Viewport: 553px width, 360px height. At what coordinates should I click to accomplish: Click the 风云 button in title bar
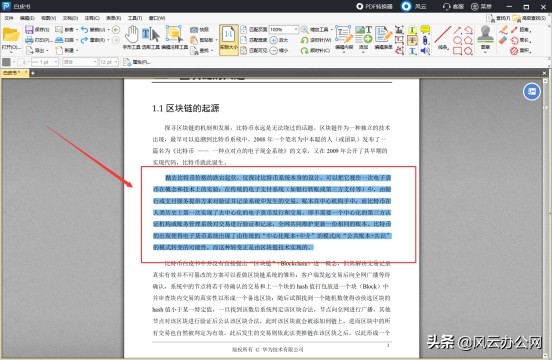(414, 6)
